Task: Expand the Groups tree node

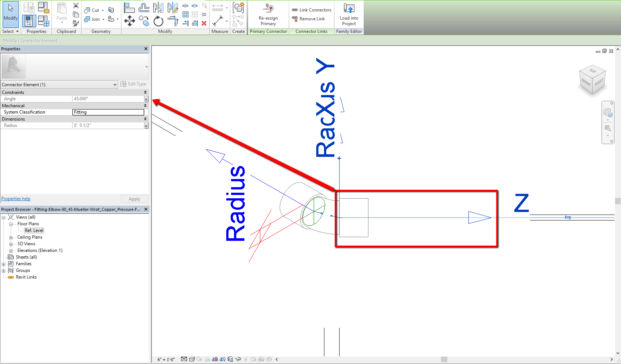Action: click(x=4, y=271)
